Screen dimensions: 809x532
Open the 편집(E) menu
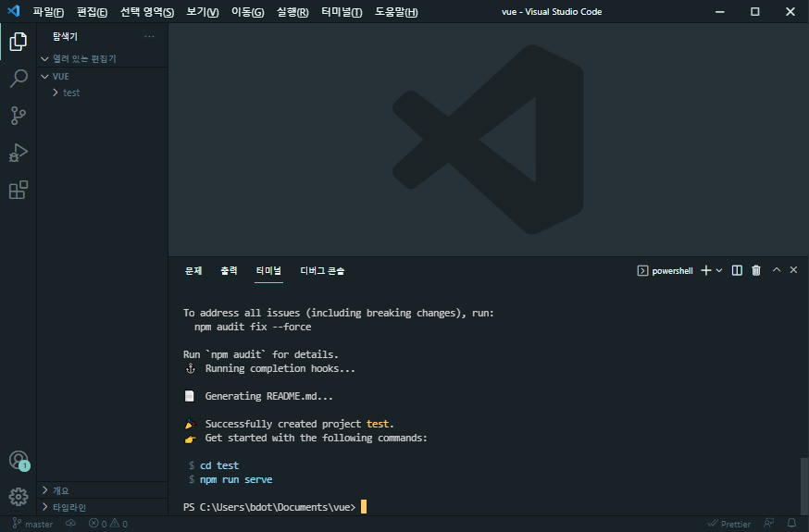(x=92, y=12)
